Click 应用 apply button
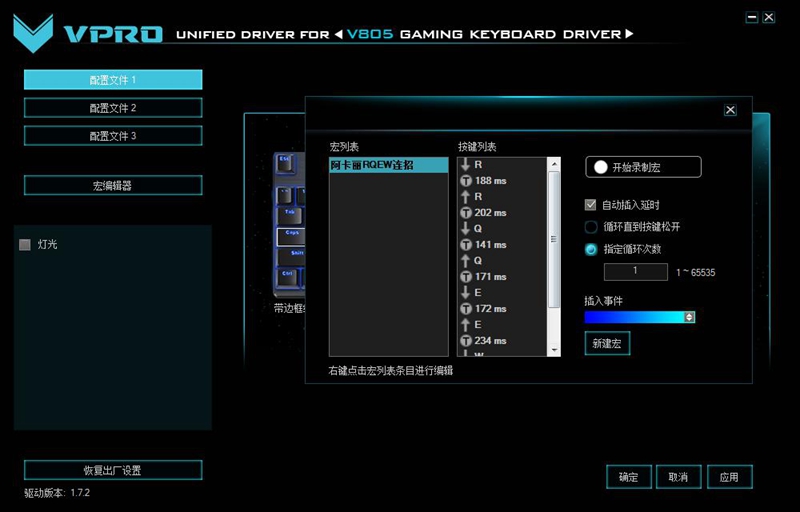The image size is (800, 512). pos(730,477)
